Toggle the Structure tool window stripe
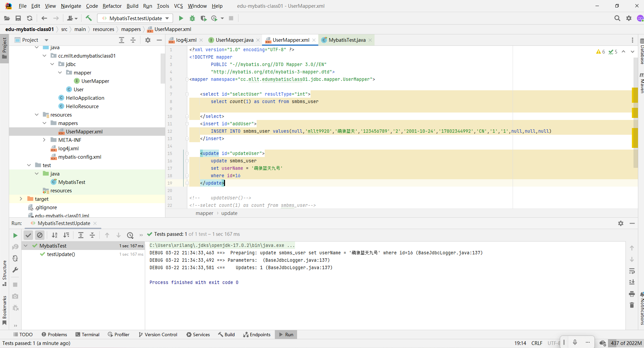Image resolution: width=644 pixels, height=348 pixels. [4, 274]
